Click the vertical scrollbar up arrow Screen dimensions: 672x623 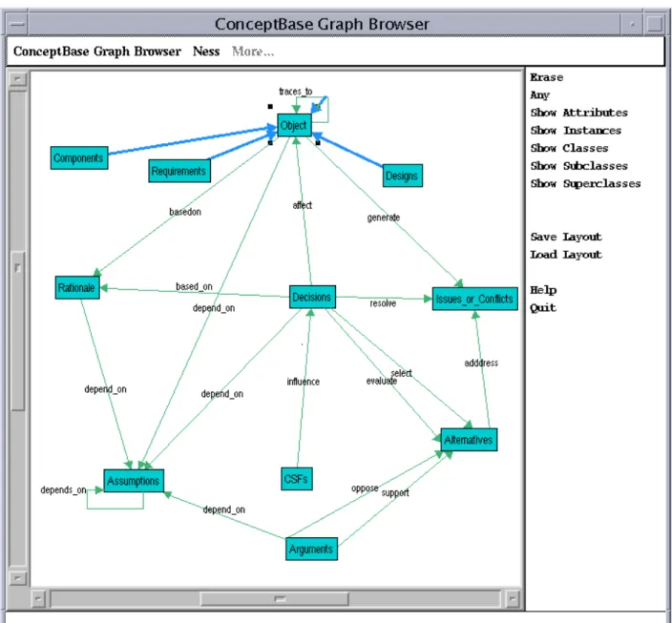pos(17,79)
